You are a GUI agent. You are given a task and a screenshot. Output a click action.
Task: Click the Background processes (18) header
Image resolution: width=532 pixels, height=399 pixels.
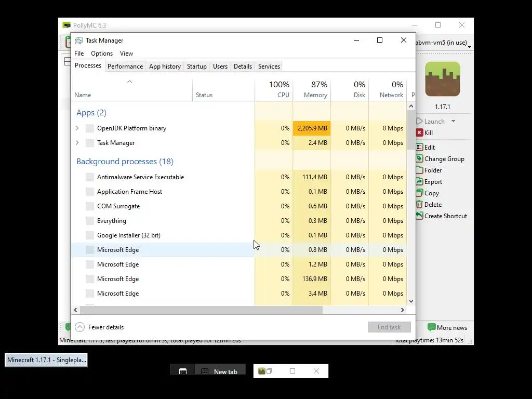(x=125, y=161)
